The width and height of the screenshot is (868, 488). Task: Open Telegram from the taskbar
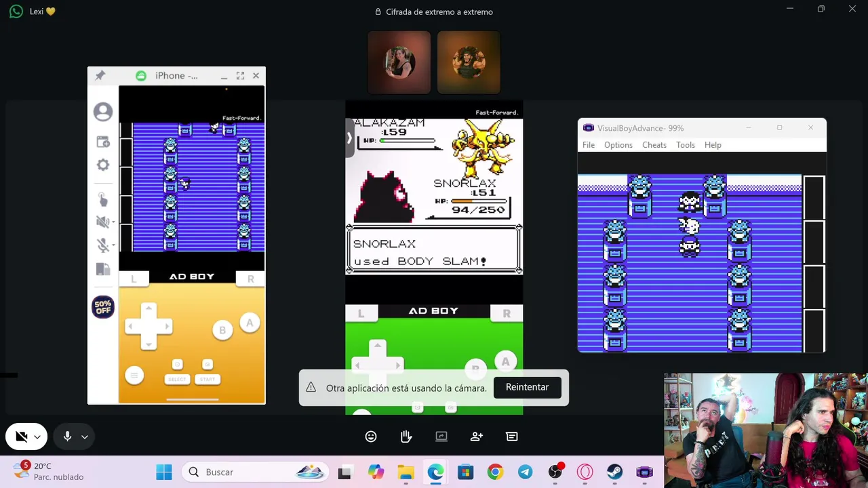click(x=525, y=472)
